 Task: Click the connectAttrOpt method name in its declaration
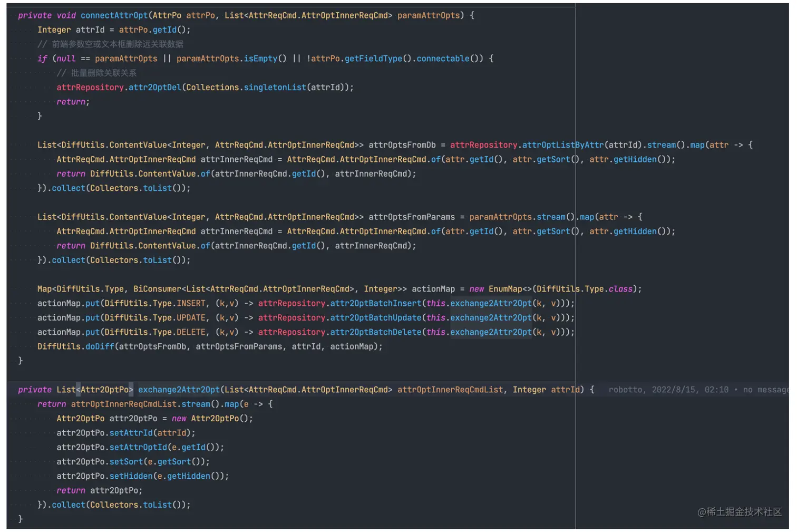point(114,15)
